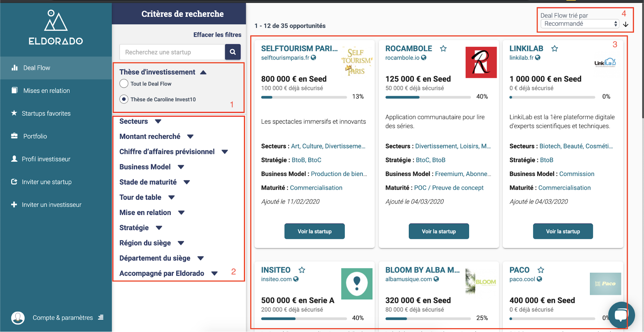
Task: Select Tout le Deal Flow radio
Action: (124, 83)
